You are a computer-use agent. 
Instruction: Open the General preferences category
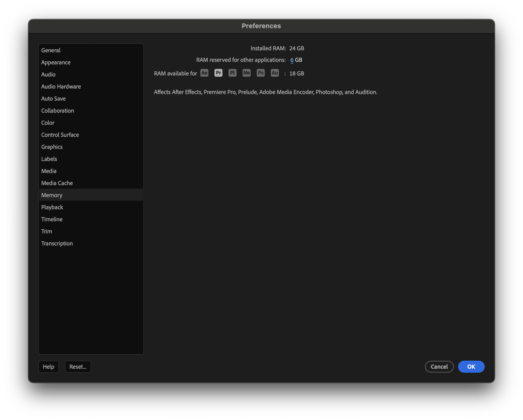click(x=51, y=50)
